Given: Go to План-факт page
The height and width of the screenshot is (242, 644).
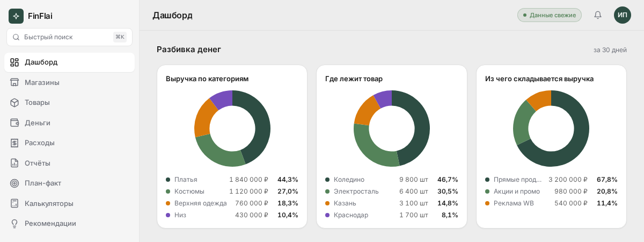Looking at the screenshot, I should [x=69, y=183].
